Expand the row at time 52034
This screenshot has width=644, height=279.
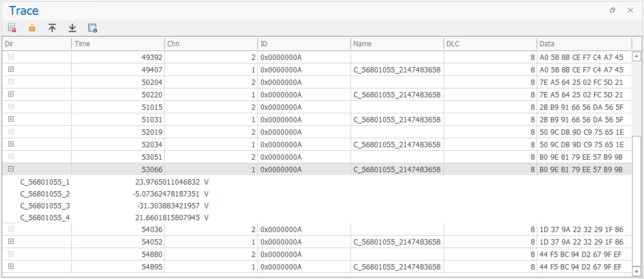pos(11,144)
